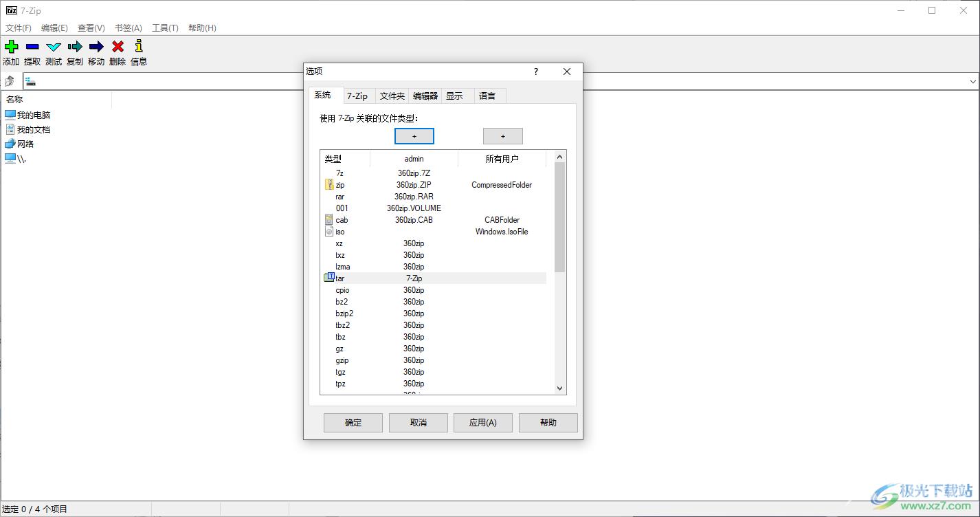The height and width of the screenshot is (517, 980).
Task: Select the xz file type row
Action: [x=434, y=243]
